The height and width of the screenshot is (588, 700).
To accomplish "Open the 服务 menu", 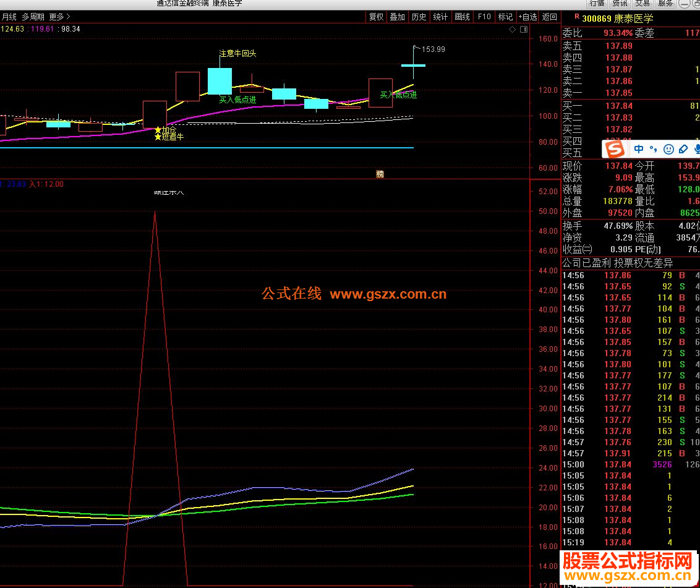I will tap(665, 3).
